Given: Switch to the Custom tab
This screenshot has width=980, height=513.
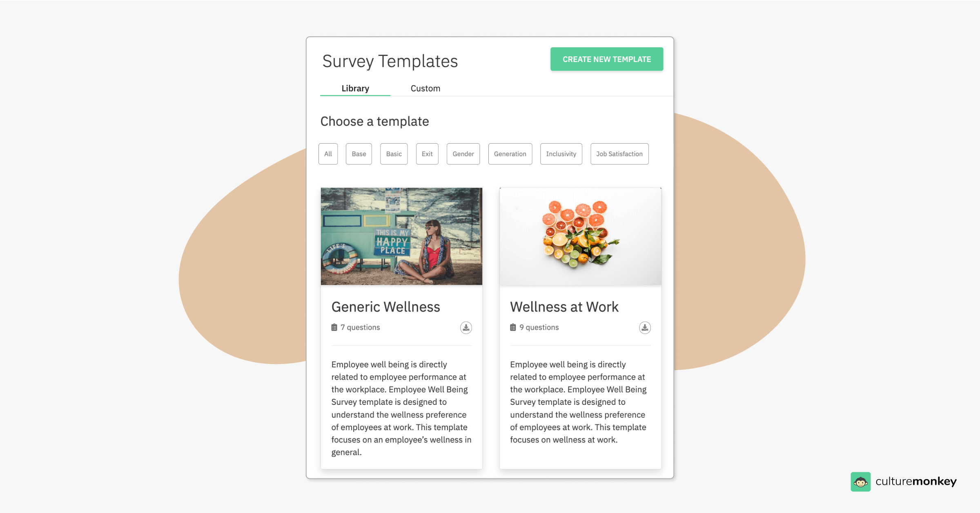Looking at the screenshot, I should pyautogui.click(x=425, y=88).
